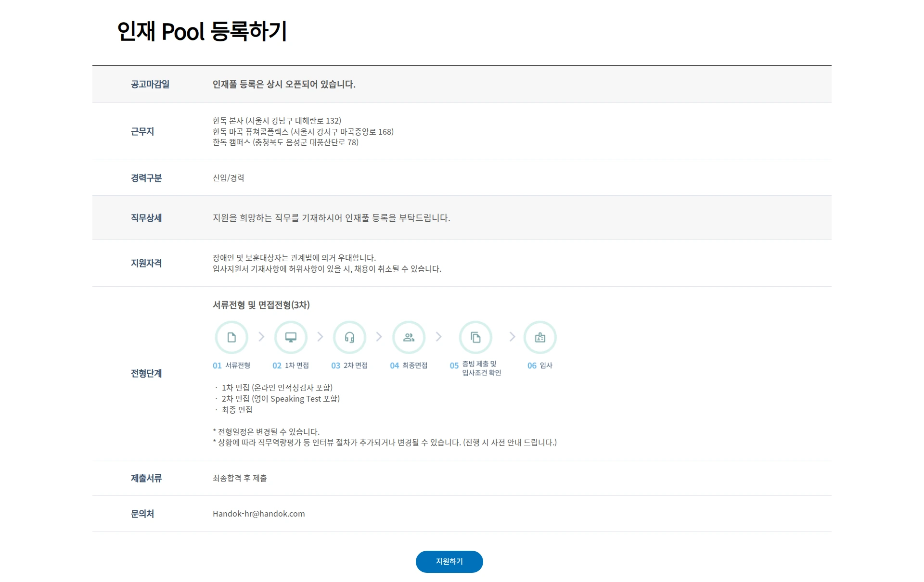
Task: Click the 지원자격 row label
Action: tap(146, 263)
